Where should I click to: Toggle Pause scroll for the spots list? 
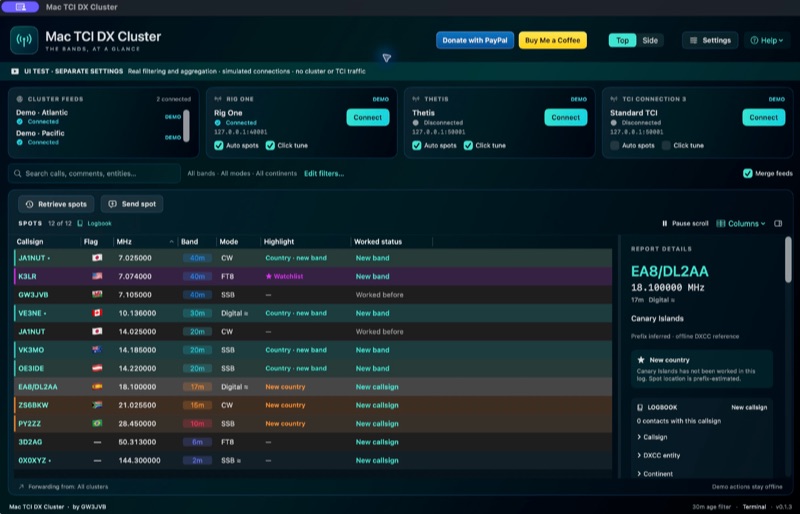click(x=685, y=223)
